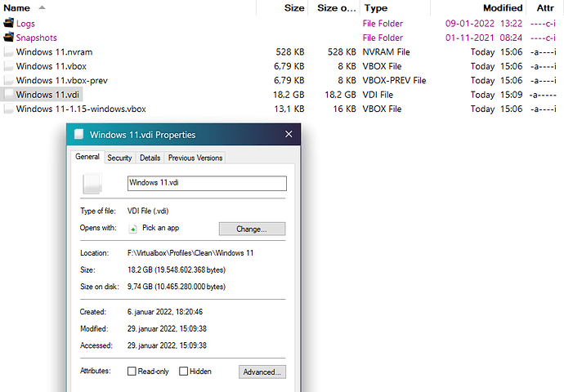Select the Snapshots folder name
This screenshot has width=564, height=392.
point(36,38)
